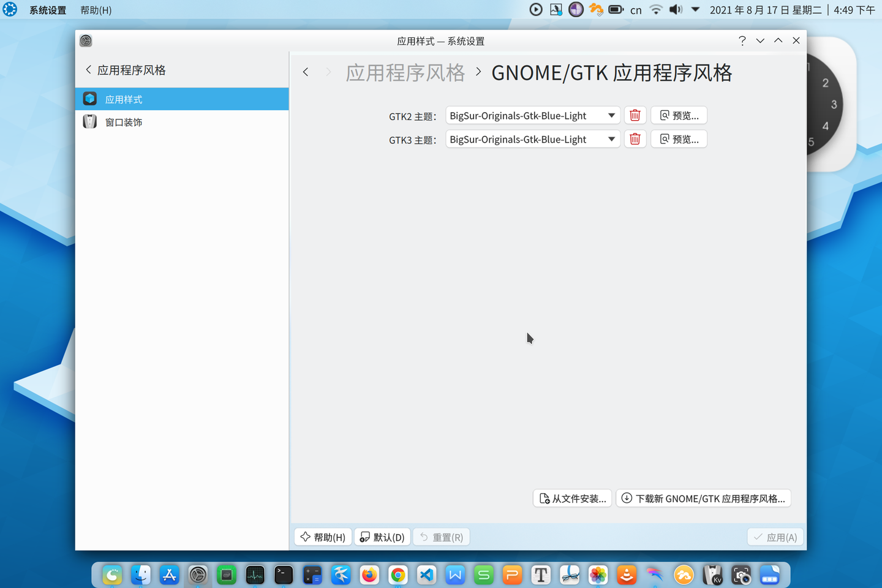Image resolution: width=882 pixels, height=588 pixels.
Task: Click the image monitor tray icon
Action: point(556,9)
